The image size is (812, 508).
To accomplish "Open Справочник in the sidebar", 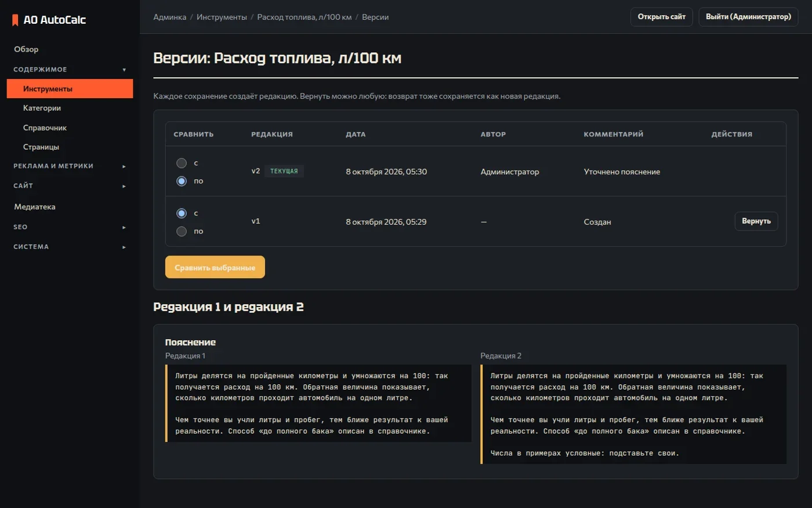I will click(70, 128).
